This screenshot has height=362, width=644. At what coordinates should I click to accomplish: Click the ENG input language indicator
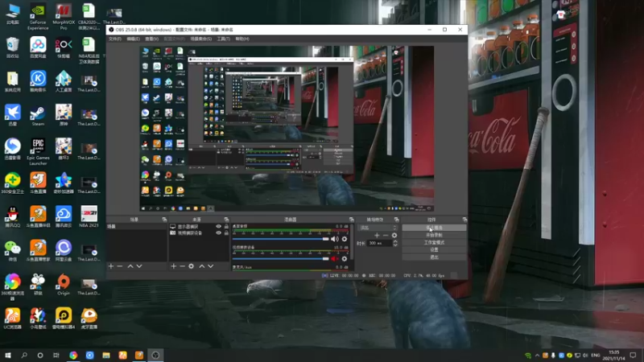pyautogui.click(x=596, y=356)
